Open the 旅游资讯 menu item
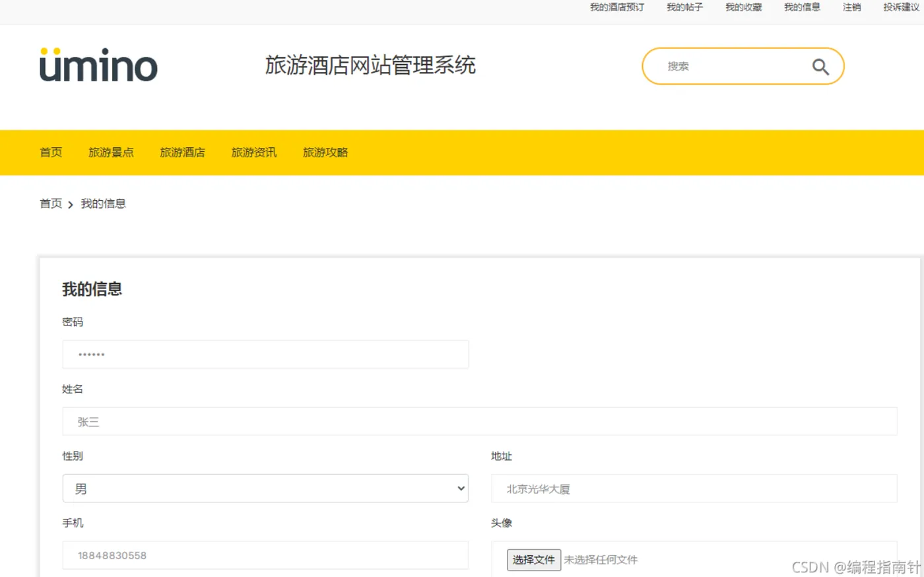The image size is (924, 577). [x=253, y=153]
